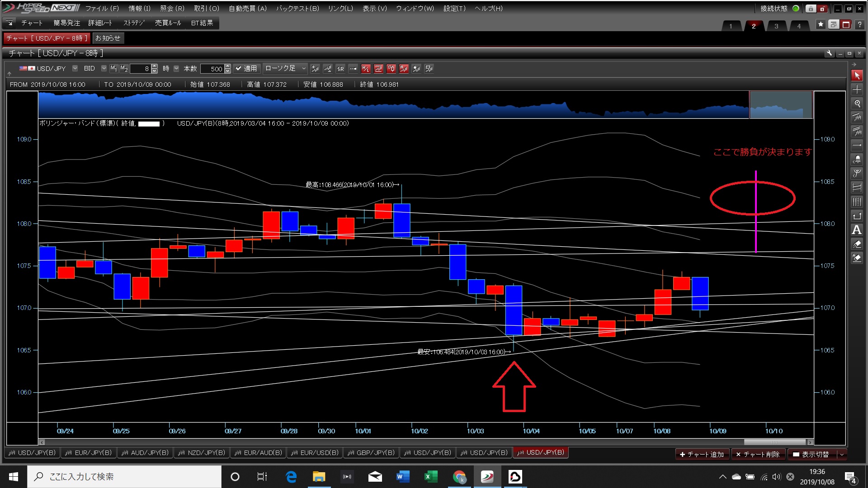Image resolution: width=868 pixels, height=488 pixels.
Task: Click the チャート追加 button
Action: 702,454
